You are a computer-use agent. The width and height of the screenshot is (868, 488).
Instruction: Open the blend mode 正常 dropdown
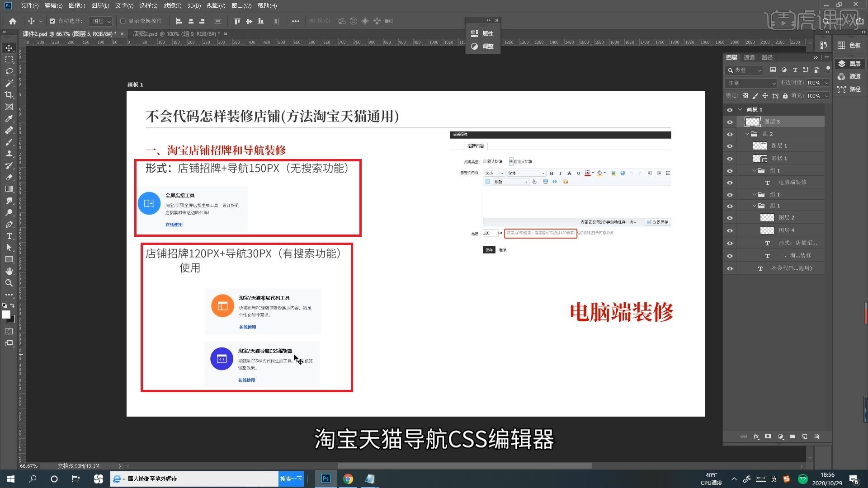click(x=751, y=83)
